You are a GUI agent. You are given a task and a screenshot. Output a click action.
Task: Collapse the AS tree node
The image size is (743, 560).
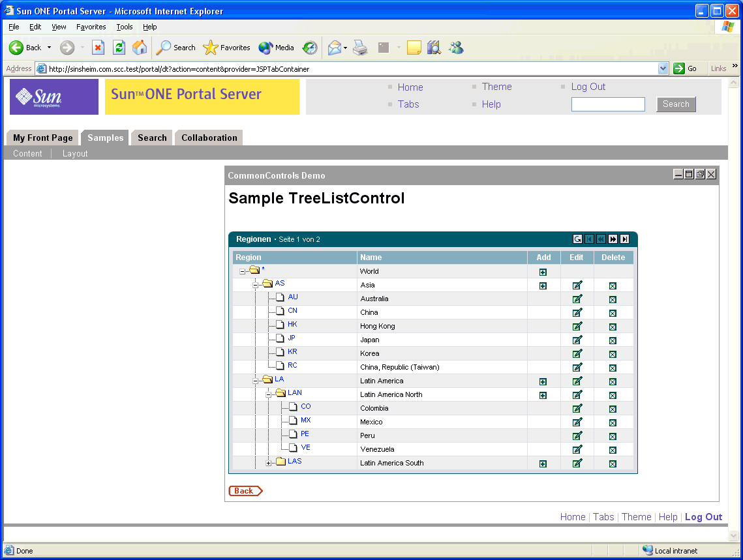tap(256, 285)
